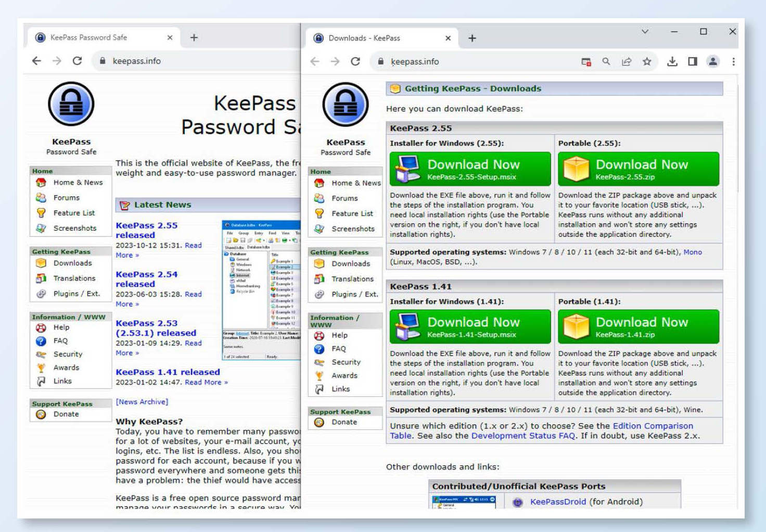Image resolution: width=766 pixels, height=532 pixels.
Task: Open Donate in Downloads window sidebar
Action: pos(344,422)
